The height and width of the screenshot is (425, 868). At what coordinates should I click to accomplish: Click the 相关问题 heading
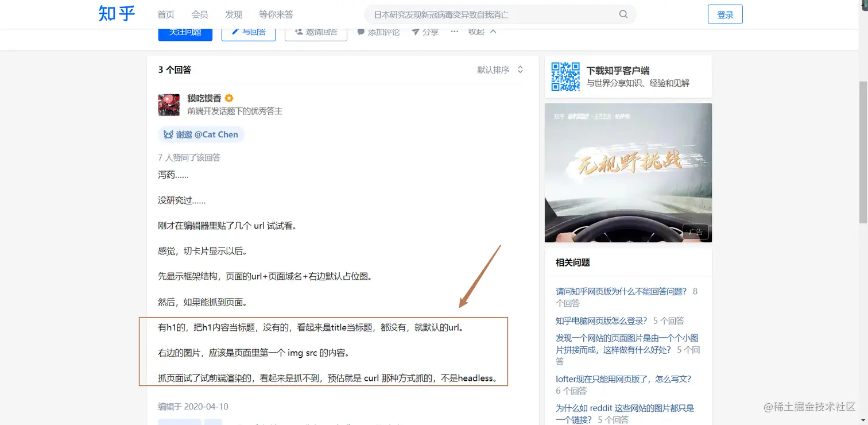coord(573,262)
